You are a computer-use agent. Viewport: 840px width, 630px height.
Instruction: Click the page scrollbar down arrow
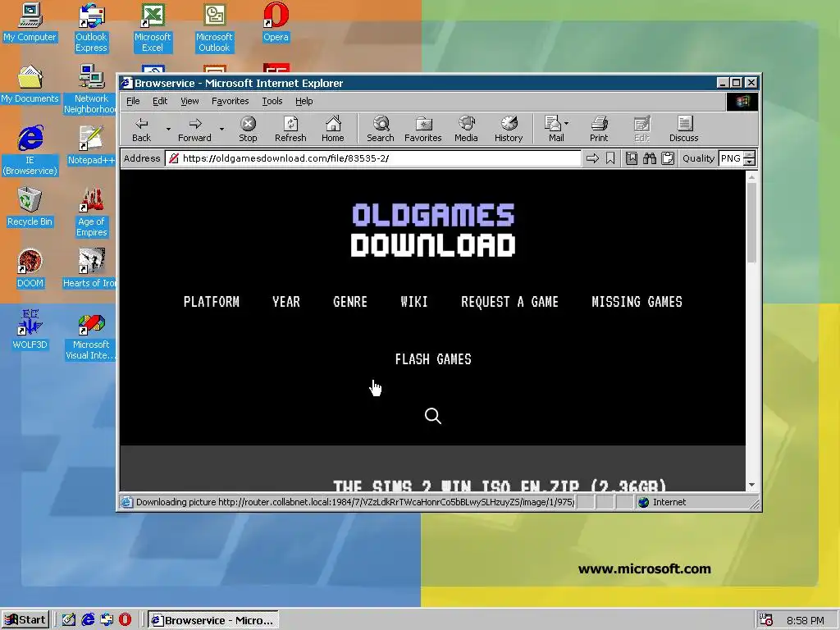click(751, 485)
